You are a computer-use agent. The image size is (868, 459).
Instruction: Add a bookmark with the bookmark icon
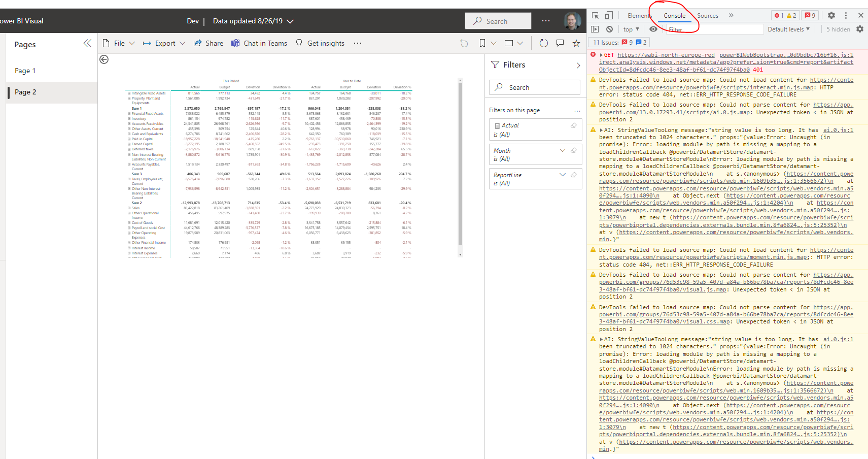click(x=482, y=43)
